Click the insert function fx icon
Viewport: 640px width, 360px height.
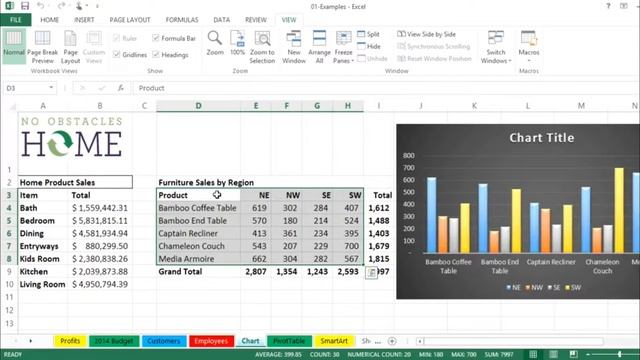pyautogui.click(x=120, y=88)
